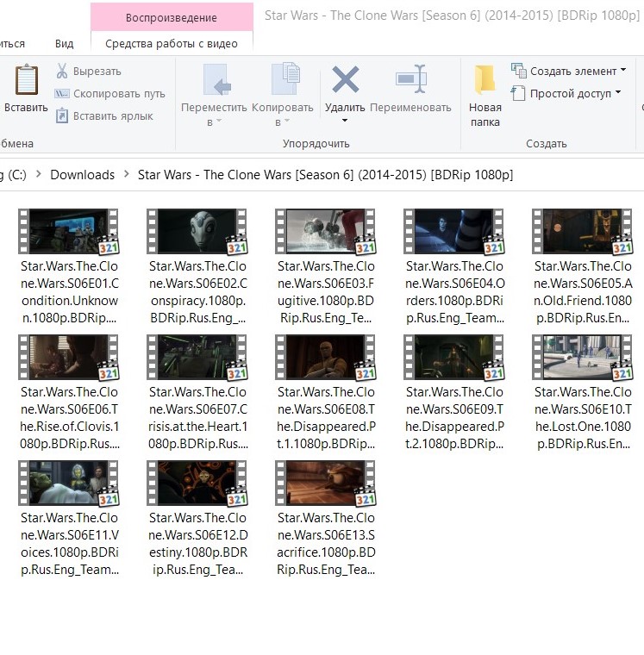Click the New folder icon
The width and height of the screenshot is (644, 655).
coord(485,78)
